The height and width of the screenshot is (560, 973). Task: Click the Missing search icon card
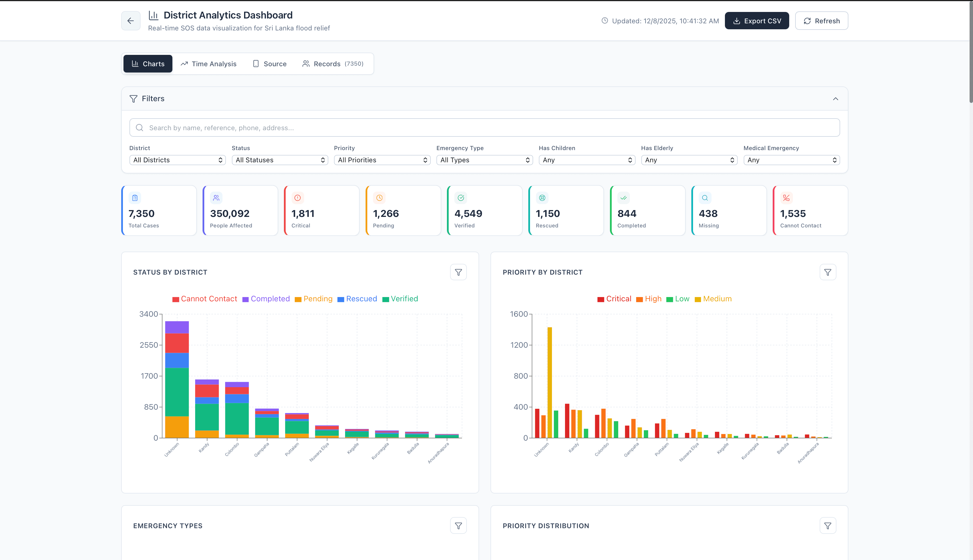705,198
